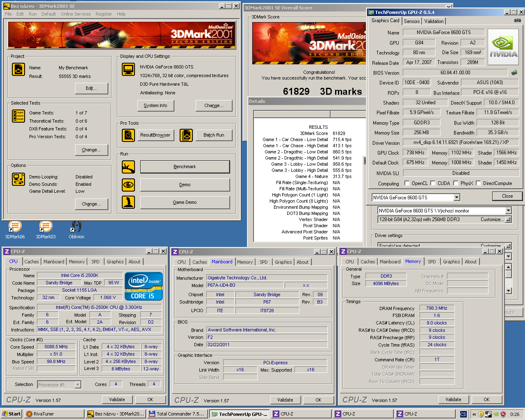
Task: Switch to TechPowerUp GPU-Z taskbar button
Action: pyautogui.click(x=239, y=414)
